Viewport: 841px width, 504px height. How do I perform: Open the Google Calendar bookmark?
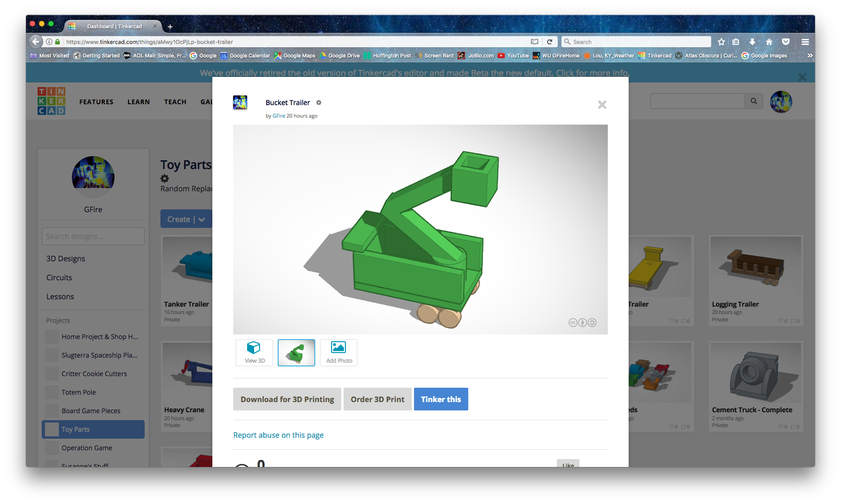[245, 56]
